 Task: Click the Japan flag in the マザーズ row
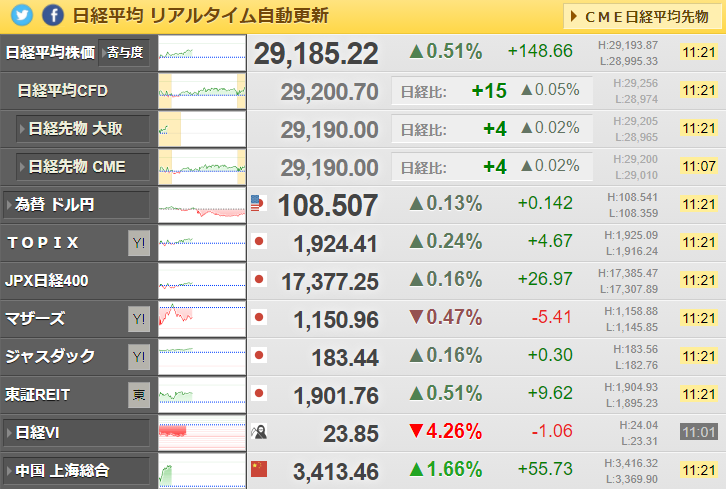[258, 317]
